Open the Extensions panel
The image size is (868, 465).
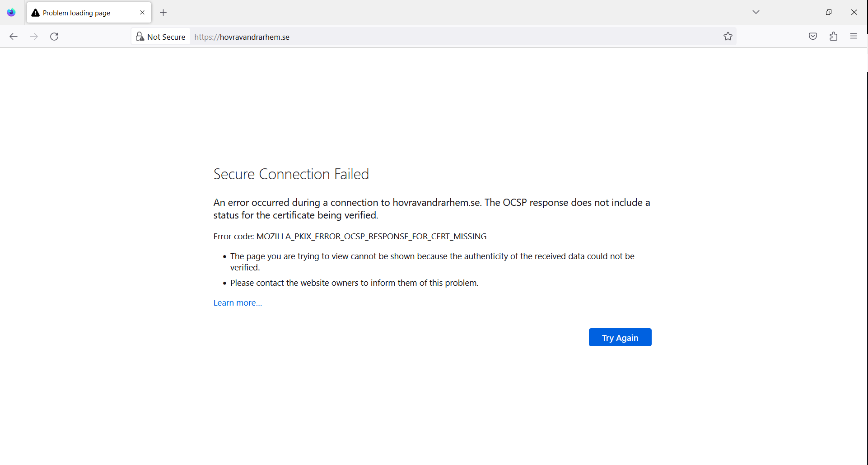[x=834, y=36]
